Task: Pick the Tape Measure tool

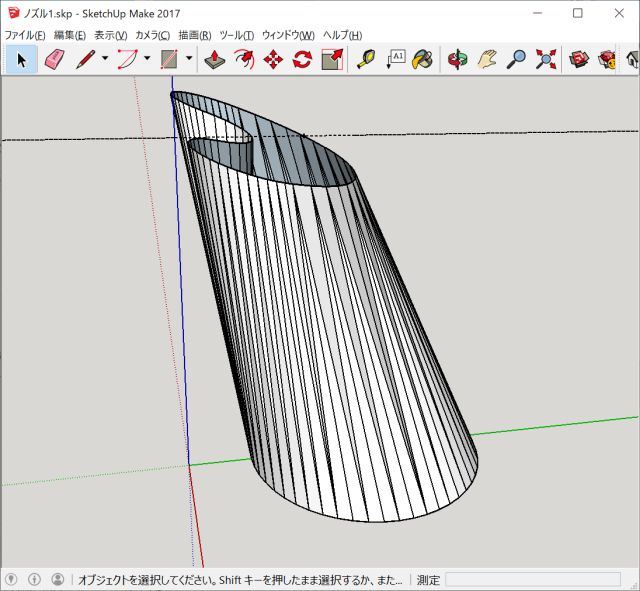Action: [x=366, y=59]
